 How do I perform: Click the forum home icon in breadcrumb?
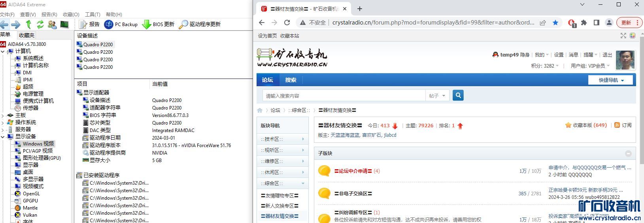pos(260,110)
